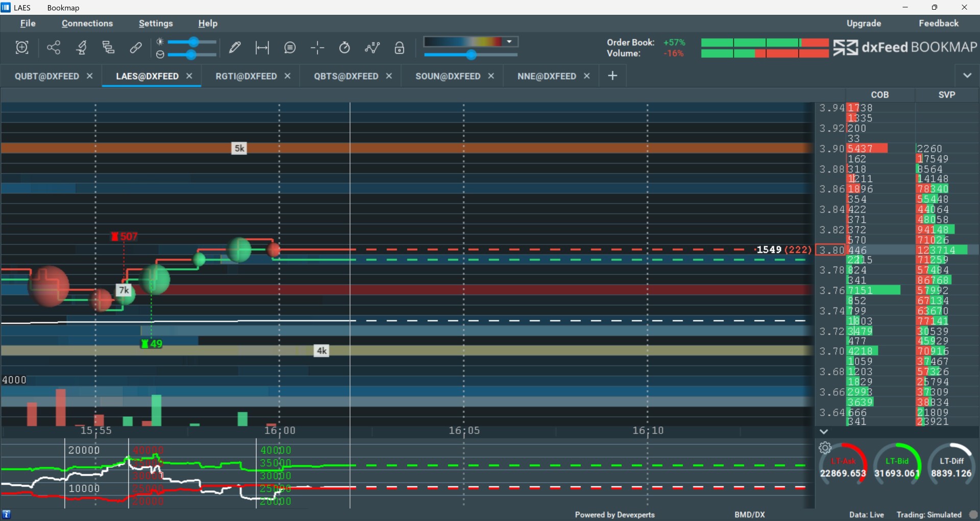
Task: Click the 4k order label
Action: (x=322, y=351)
